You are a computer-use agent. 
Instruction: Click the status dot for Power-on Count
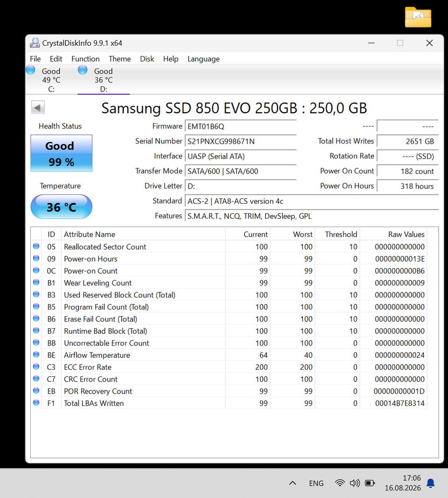36,270
